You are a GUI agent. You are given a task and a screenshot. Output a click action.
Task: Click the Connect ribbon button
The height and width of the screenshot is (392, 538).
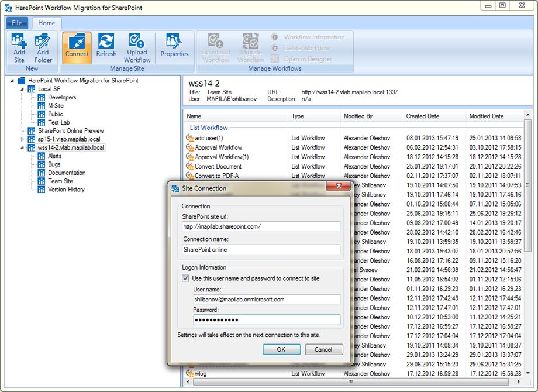(77, 48)
